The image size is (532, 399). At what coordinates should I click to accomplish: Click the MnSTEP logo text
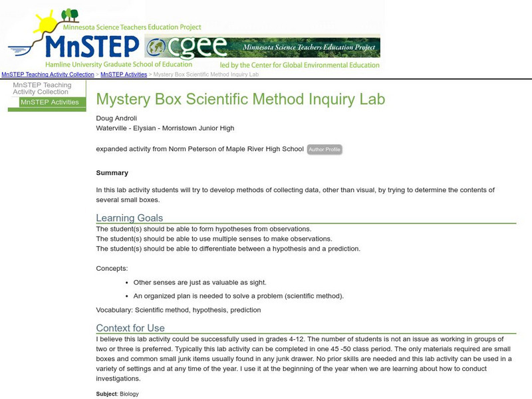tap(92, 47)
